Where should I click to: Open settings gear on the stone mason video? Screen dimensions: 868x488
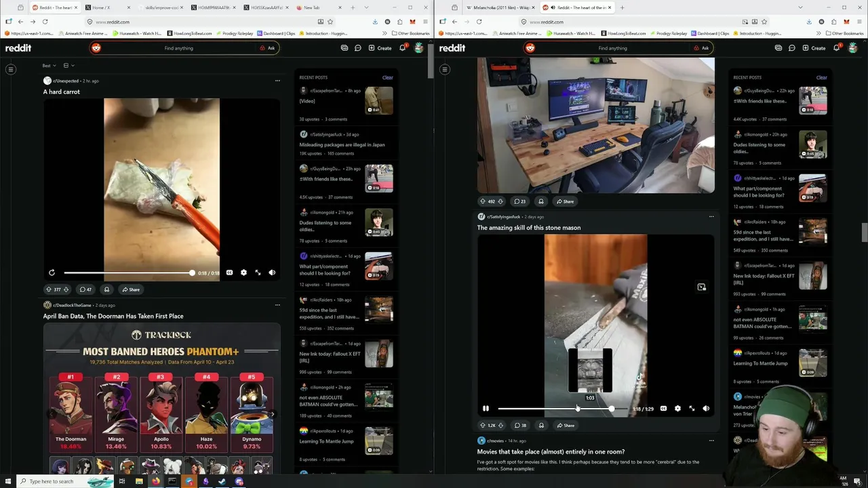tap(677, 409)
